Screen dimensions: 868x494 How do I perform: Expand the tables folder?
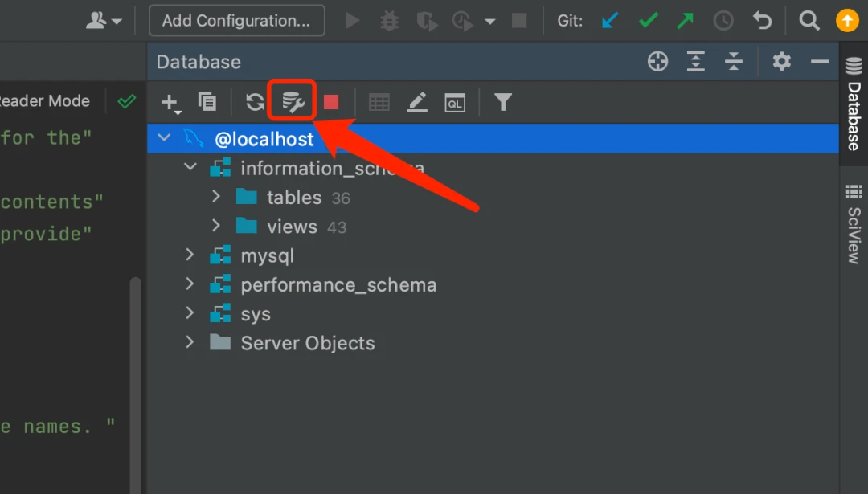(x=215, y=197)
